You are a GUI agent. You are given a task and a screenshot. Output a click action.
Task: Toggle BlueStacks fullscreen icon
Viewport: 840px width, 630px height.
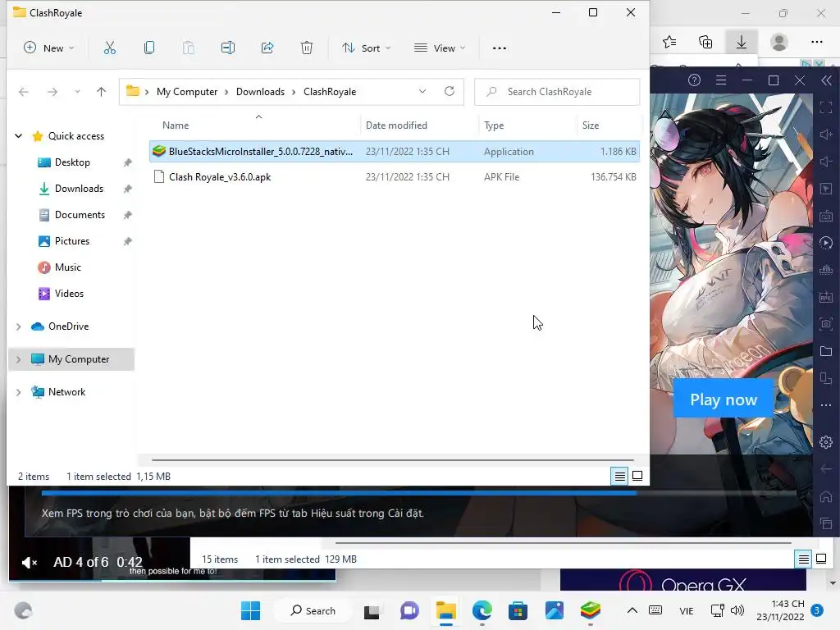(x=826, y=107)
